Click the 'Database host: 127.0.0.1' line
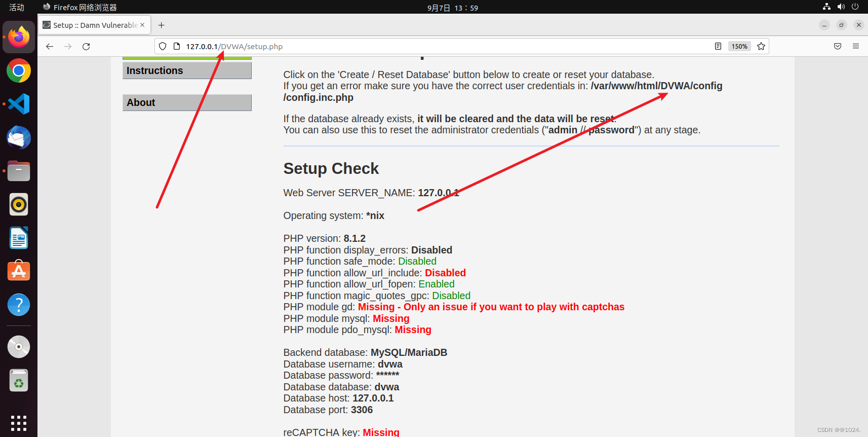The width and height of the screenshot is (868, 437). click(x=339, y=398)
